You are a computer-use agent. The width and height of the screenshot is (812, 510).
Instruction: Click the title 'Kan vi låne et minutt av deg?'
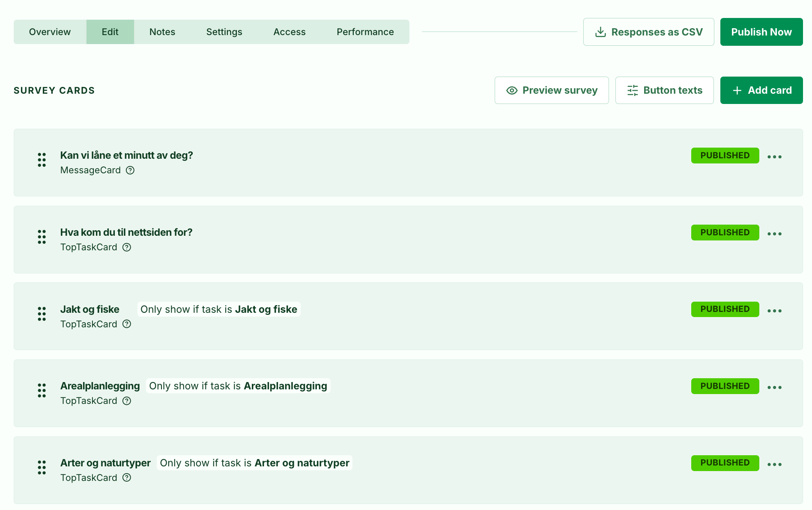(x=126, y=155)
